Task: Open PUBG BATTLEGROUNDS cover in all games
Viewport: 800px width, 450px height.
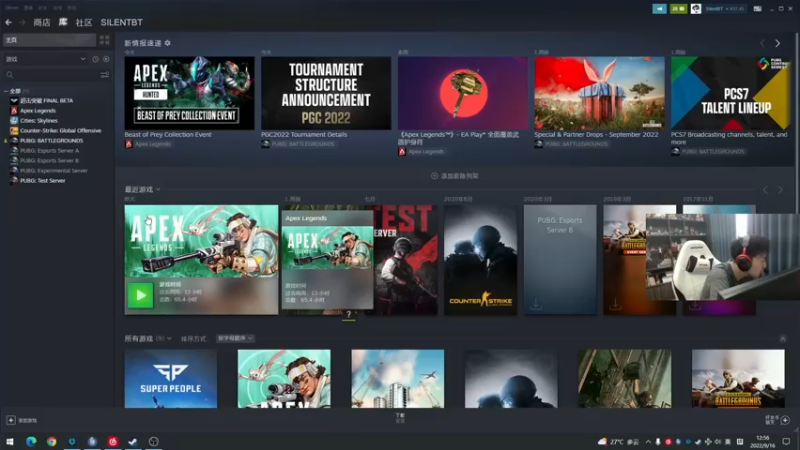Action: 738,379
